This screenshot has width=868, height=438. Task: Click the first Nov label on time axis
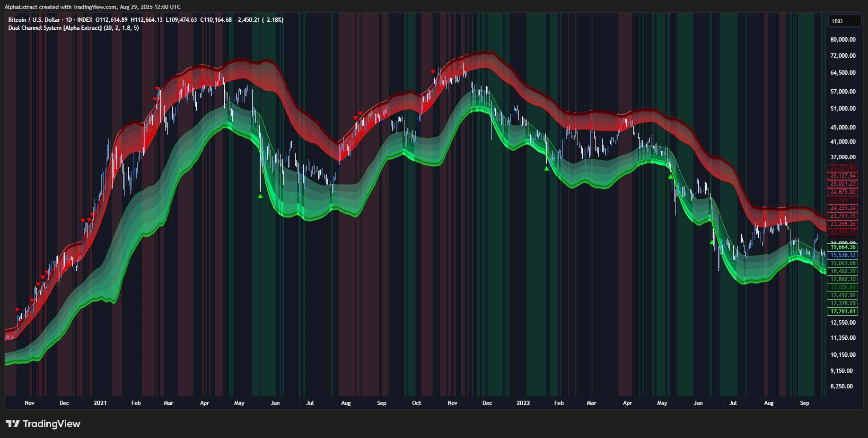pos(29,403)
